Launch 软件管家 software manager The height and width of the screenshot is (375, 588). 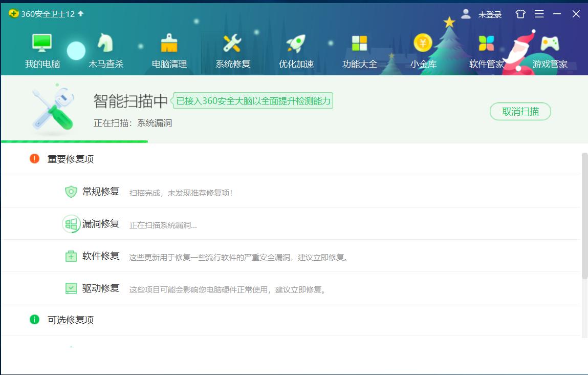pyautogui.click(x=486, y=49)
